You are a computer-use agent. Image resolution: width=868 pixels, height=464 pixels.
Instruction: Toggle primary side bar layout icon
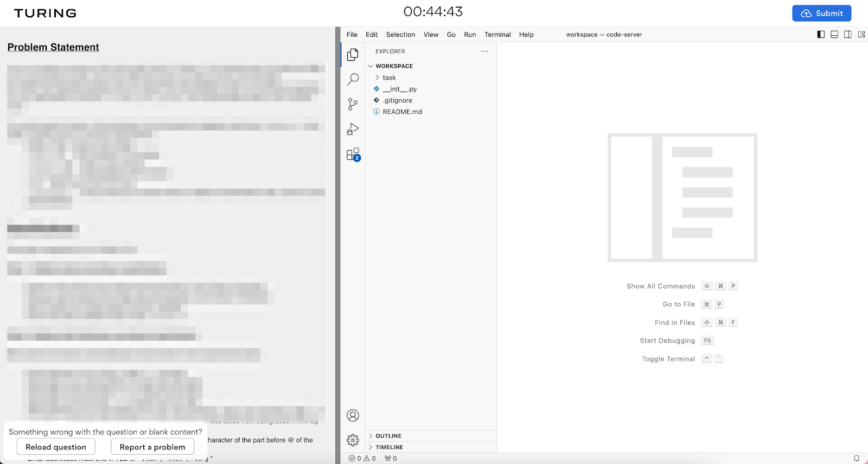tap(821, 34)
